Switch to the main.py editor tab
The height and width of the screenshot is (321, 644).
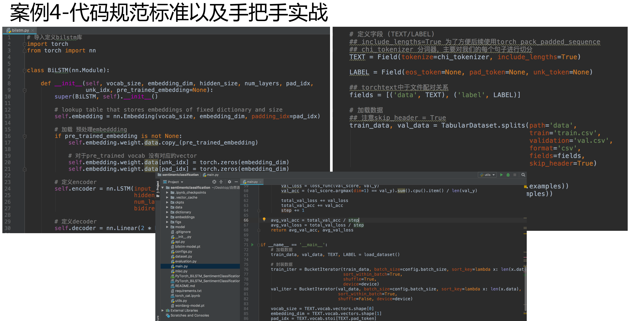click(252, 182)
